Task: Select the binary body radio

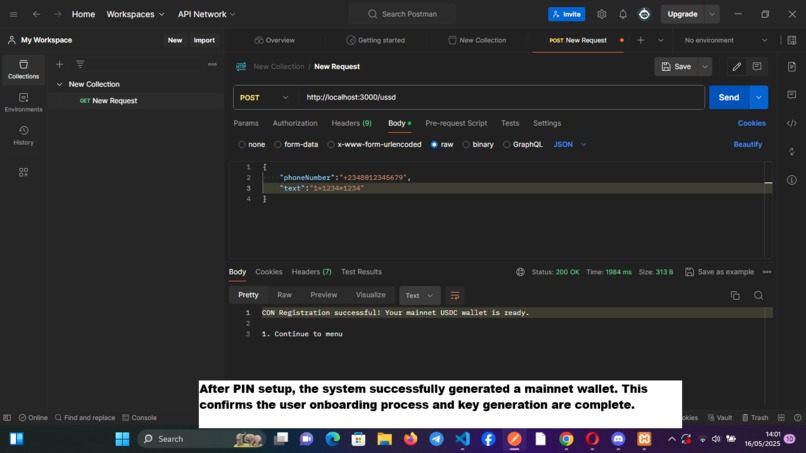Action: (x=466, y=144)
